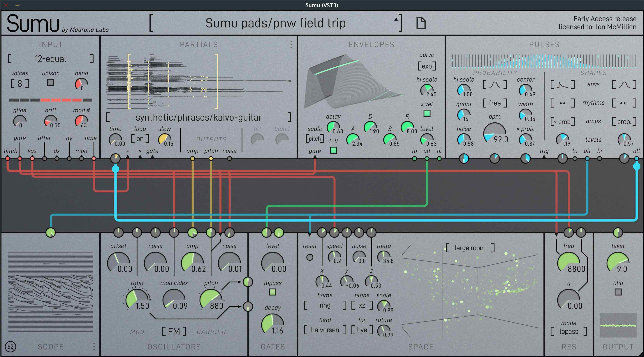Open the 12-equal tuning dropdown
The height and width of the screenshot is (357, 644).
click(x=50, y=59)
